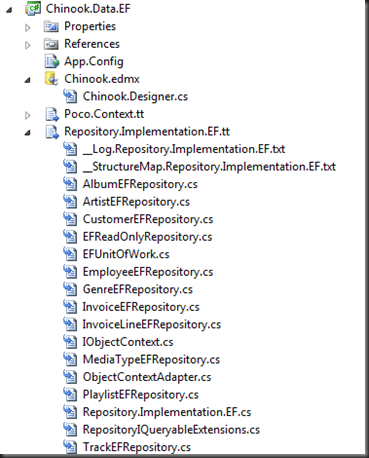Screen dimensions: 369x458
Task: Select the GenreEFRepository.cs file name
Action: (x=138, y=290)
